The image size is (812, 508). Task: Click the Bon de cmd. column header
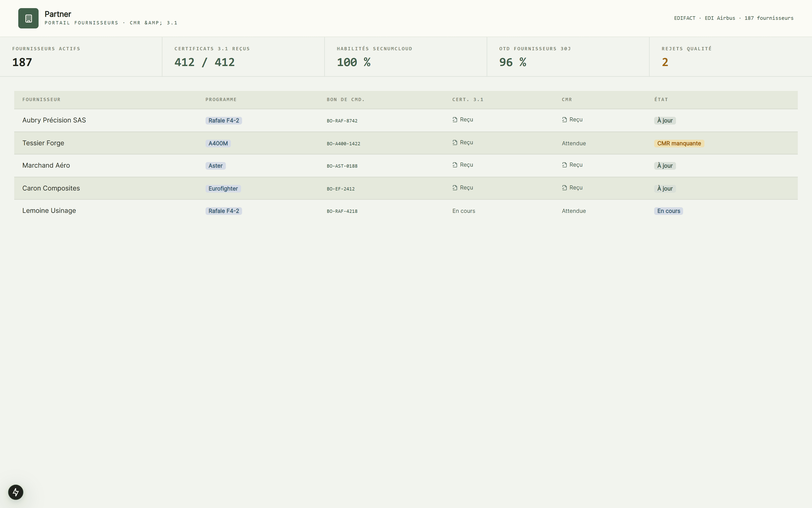(346, 100)
